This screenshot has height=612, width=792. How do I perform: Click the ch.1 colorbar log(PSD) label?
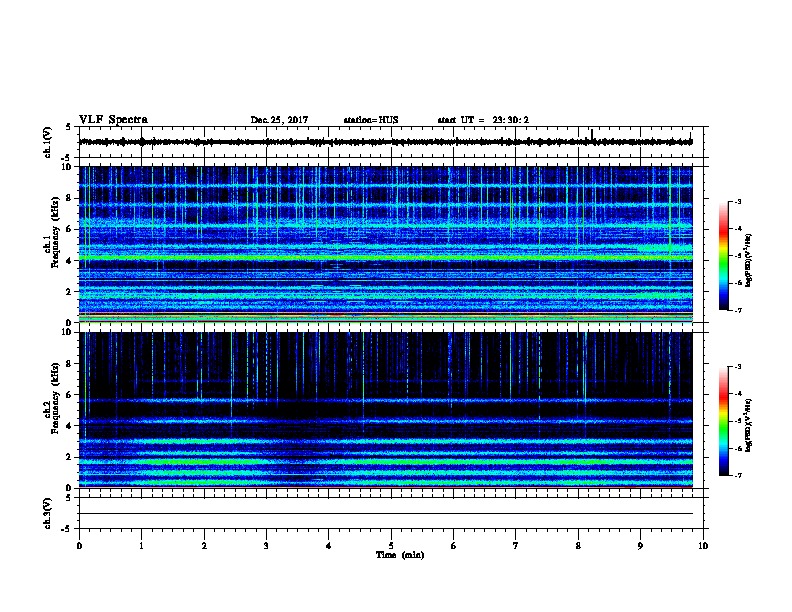748,260
